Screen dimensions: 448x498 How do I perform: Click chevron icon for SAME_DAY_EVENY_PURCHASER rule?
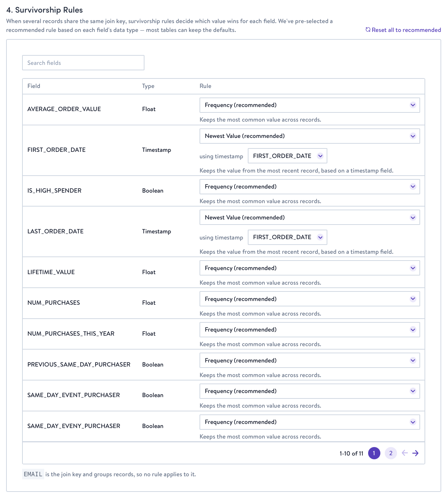click(413, 422)
